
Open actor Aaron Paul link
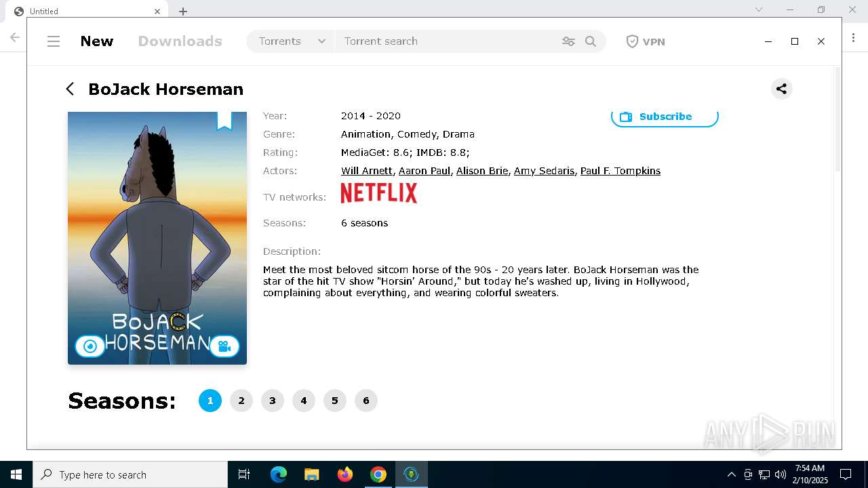[x=425, y=171]
